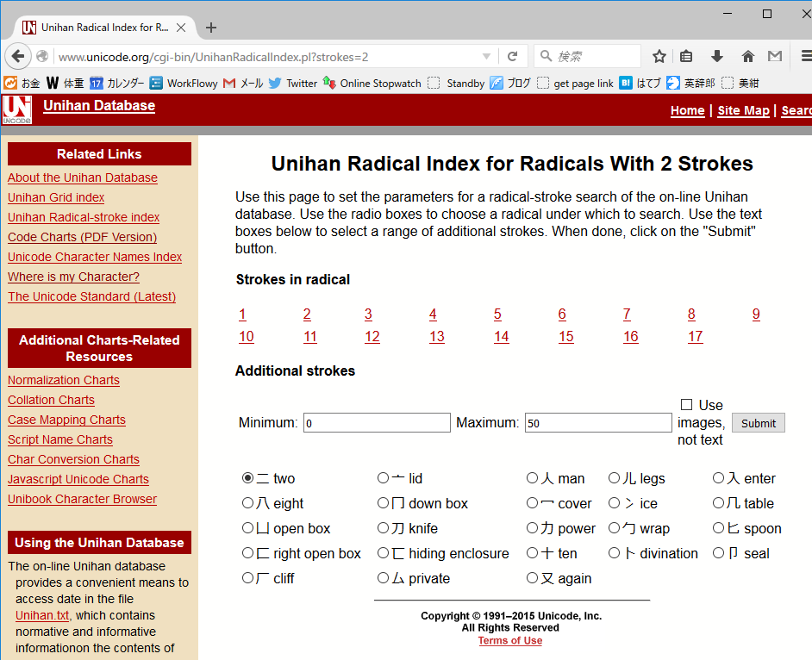
Task: Click the site identity globe icon
Action: point(42,56)
